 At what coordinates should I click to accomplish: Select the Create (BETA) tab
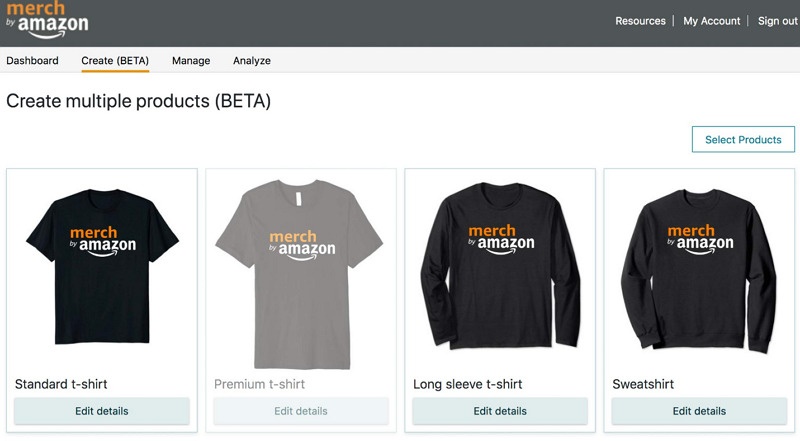coord(115,61)
